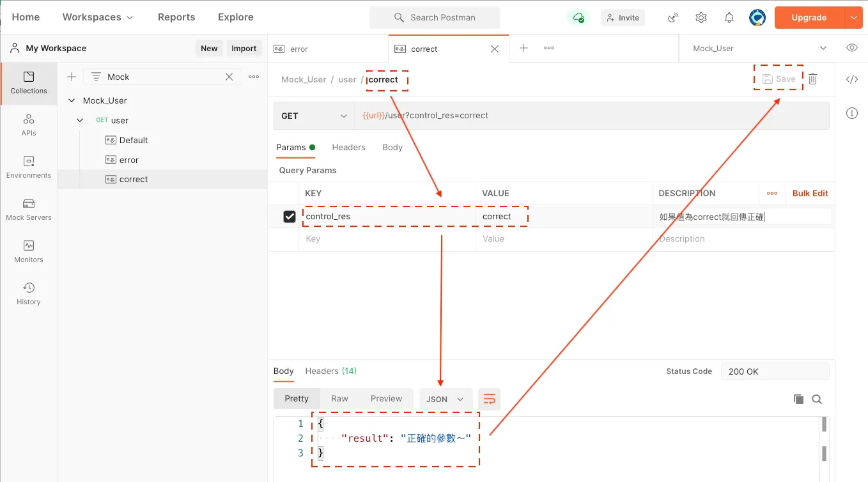Delete the example with trash icon
This screenshot has width=868, height=482.
(x=813, y=79)
